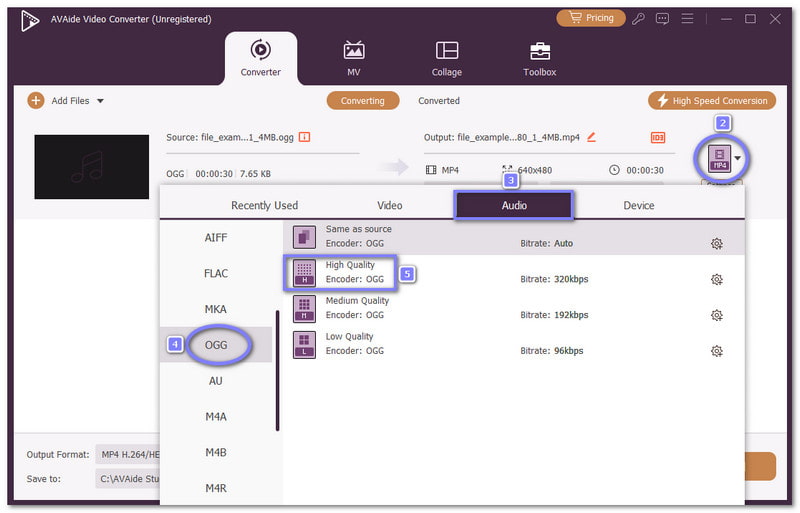This screenshot has height=513, width=800.
Task: Click the High Speed Conversion button
Action: coord(712,101)
